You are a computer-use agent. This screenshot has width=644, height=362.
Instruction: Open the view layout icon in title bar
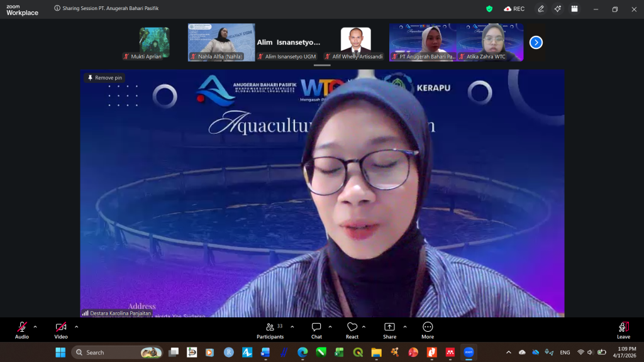click(x=574, y=9)
